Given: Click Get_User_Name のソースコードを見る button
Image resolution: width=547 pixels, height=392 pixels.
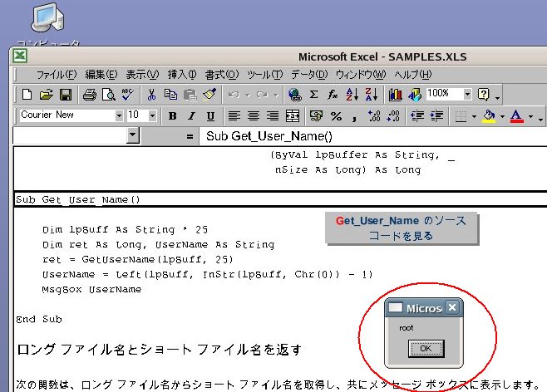Looking at the screenshot, I should (x=402, y=228).
